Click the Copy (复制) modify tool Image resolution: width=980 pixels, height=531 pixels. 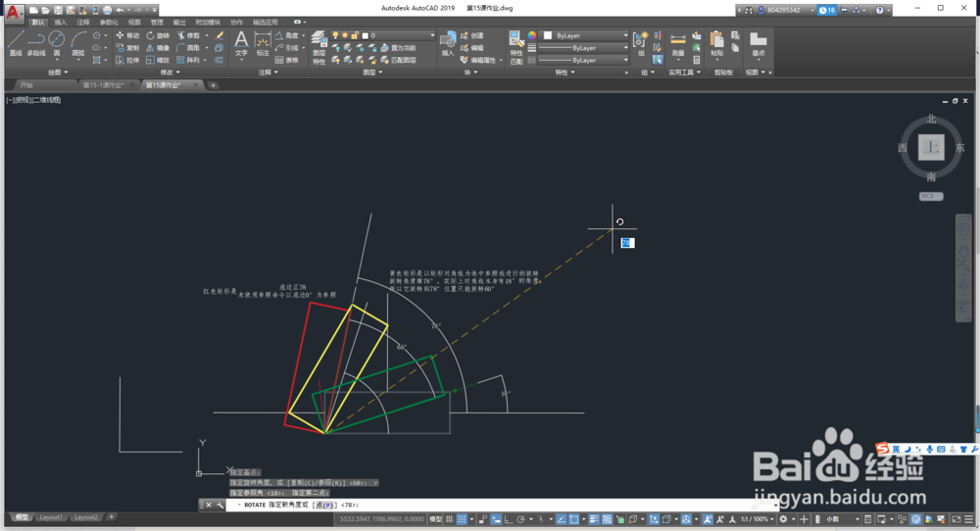point(127,48)
